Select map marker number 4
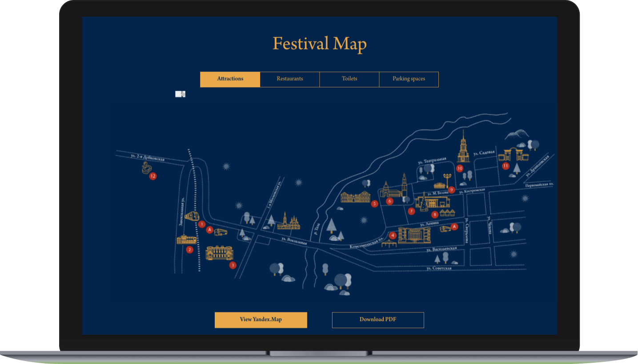 pyautogui.click(x=393, y=235)
